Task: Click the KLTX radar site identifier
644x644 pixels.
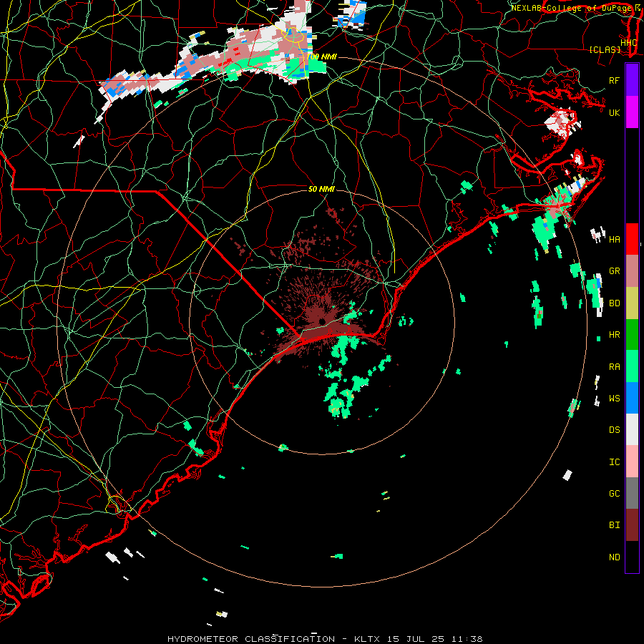Action: tap(366, 639)
